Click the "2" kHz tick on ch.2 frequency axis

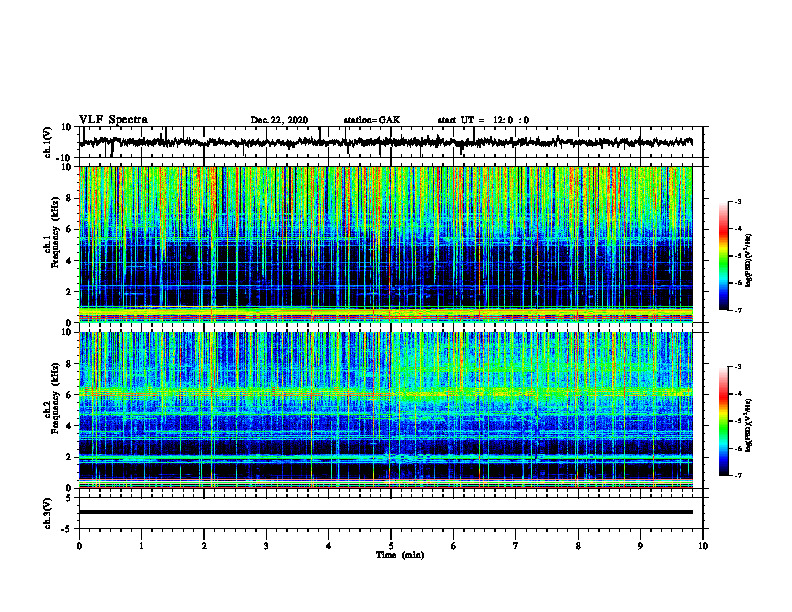coord(69,457)
